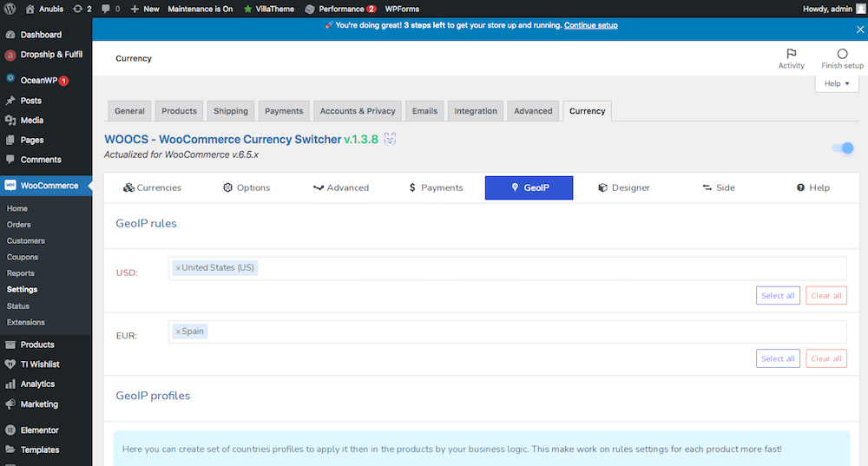This screenshot has height=466, width=868.
Task: Open WOOCS Side tab
Action: (x=719, y=187)
